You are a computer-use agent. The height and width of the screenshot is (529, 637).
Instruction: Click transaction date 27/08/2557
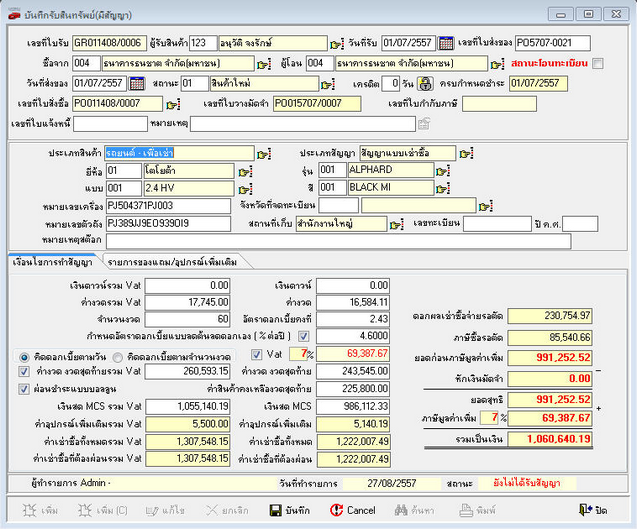click(x=392, y=483)
